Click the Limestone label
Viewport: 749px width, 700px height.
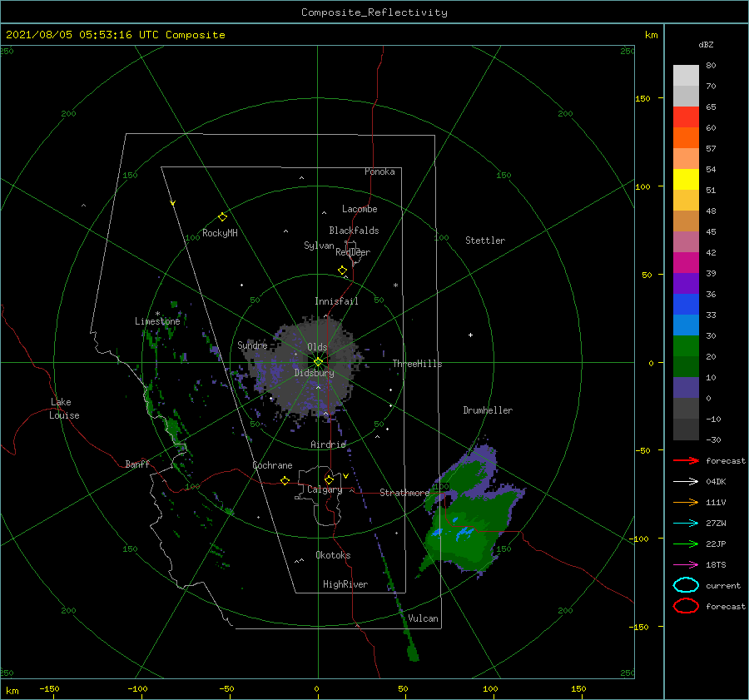157,321
